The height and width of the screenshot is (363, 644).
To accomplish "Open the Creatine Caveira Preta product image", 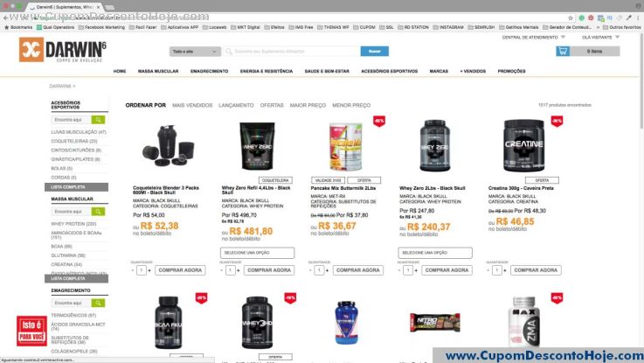I will [523, 145].
